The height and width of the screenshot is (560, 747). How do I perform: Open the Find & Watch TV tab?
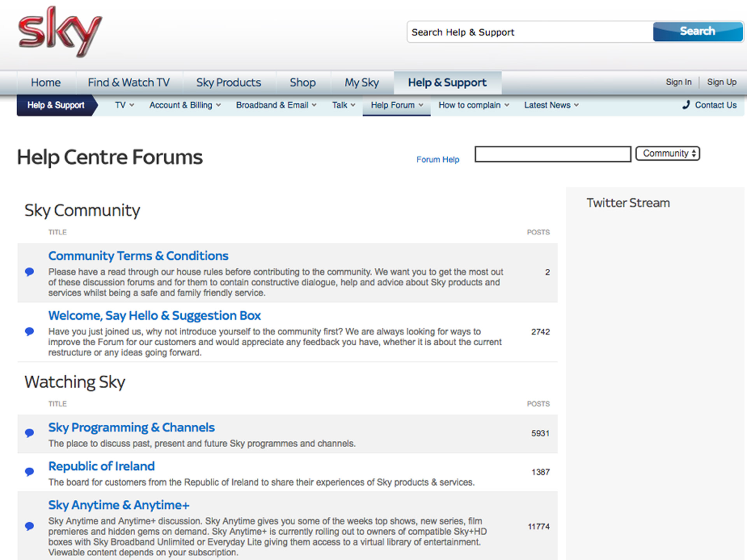pos(129,82)
